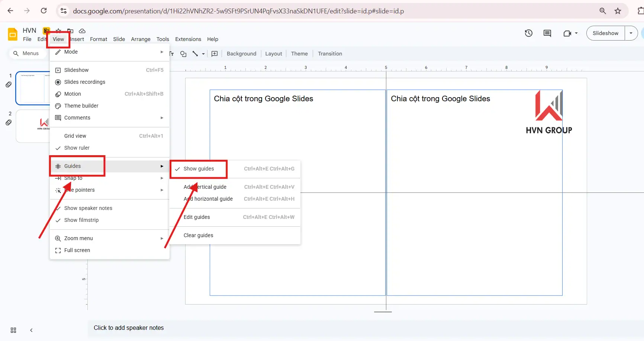Open version history via the clock icon
644x341 pixels.
tap(528, 33)
